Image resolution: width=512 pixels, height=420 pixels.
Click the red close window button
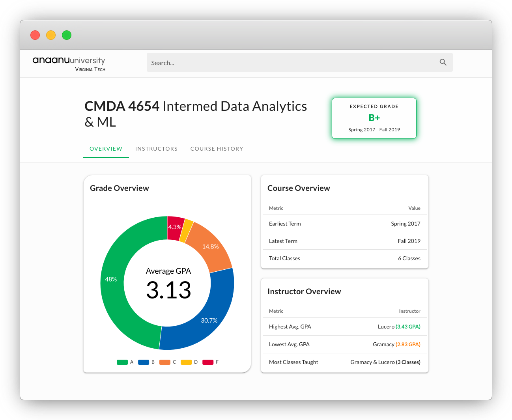coord(35,35)
